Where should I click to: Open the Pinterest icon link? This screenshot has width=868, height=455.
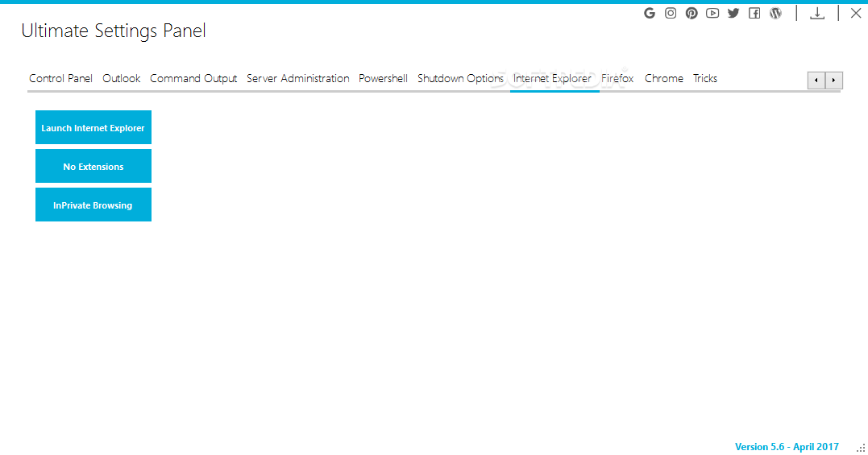691,13
